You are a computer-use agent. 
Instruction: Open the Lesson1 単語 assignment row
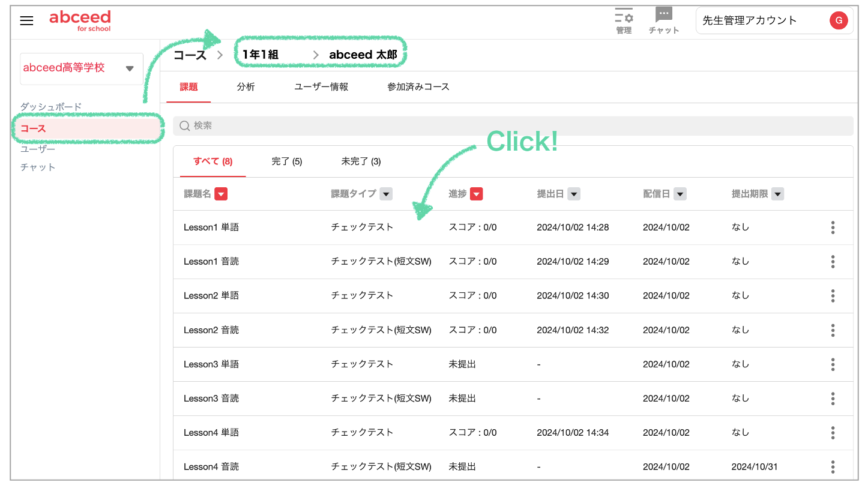coord(513,227)
